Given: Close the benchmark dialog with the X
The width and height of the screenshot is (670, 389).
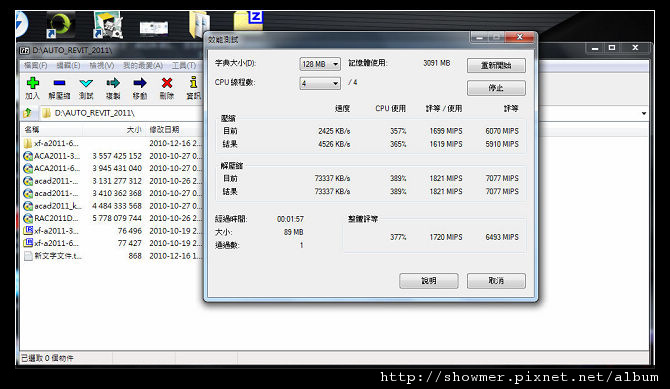Looking at the screenshot, I should coord(520,37).
